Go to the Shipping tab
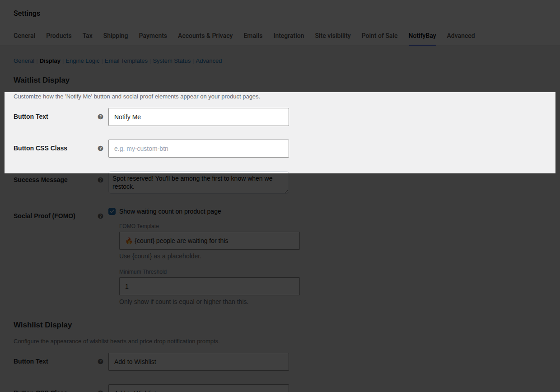The image size is (560, 392). click(116, 36)
